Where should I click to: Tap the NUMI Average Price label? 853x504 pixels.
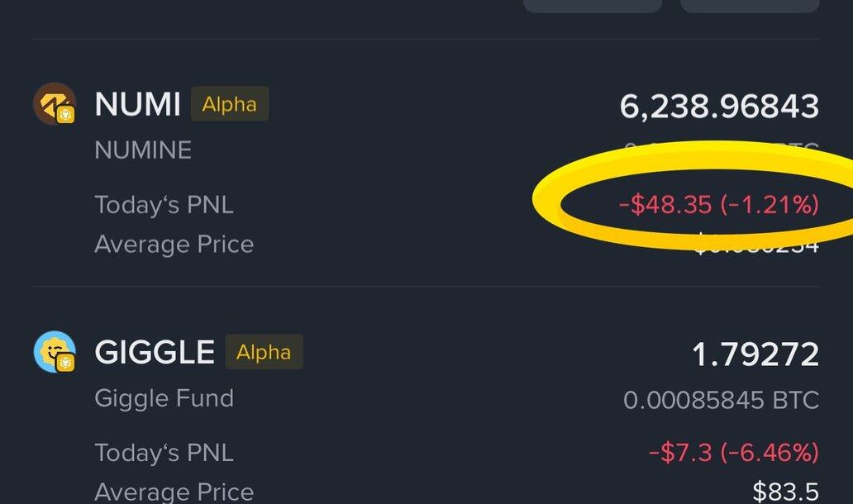tap(174, 245)
